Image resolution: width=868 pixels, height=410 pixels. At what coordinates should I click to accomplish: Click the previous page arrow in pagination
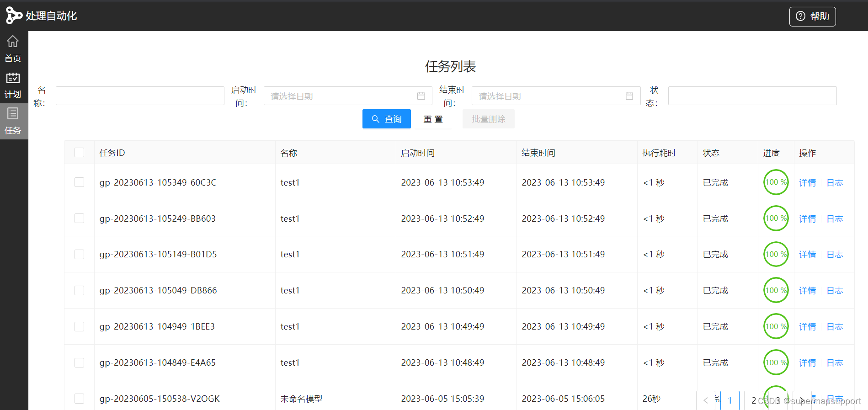(x=706, y=400)
